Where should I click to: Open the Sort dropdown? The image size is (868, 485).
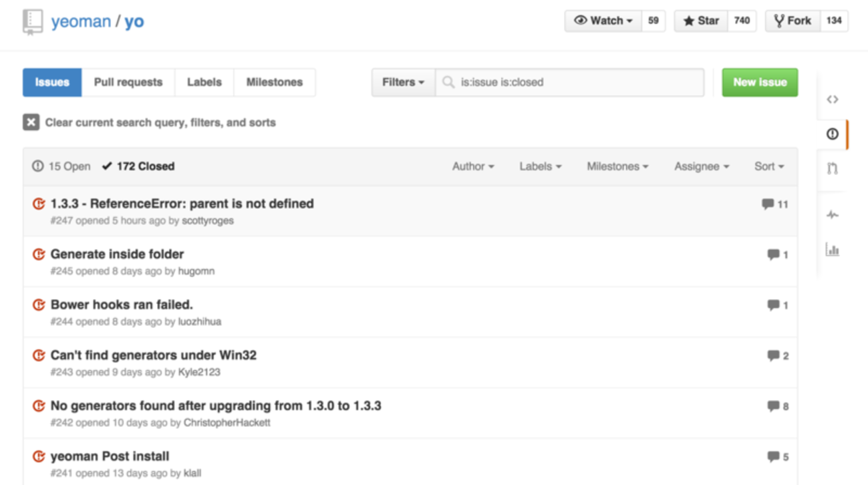click(769, 166)
